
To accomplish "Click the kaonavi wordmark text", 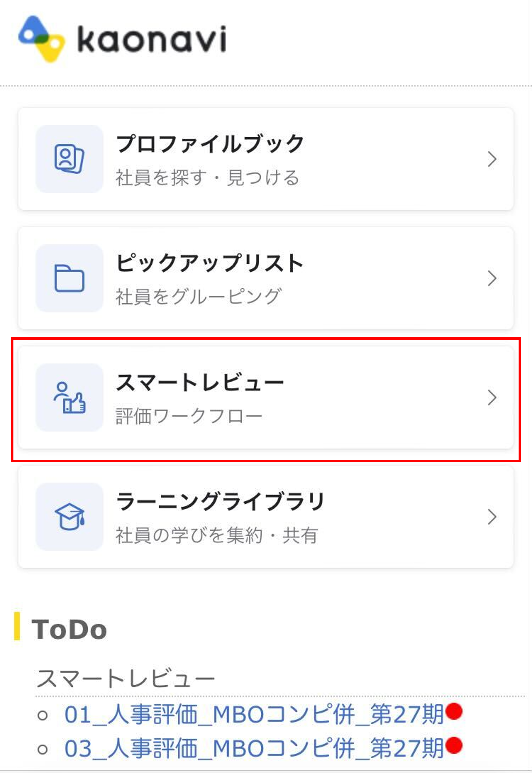I will (x=152, y=39).
